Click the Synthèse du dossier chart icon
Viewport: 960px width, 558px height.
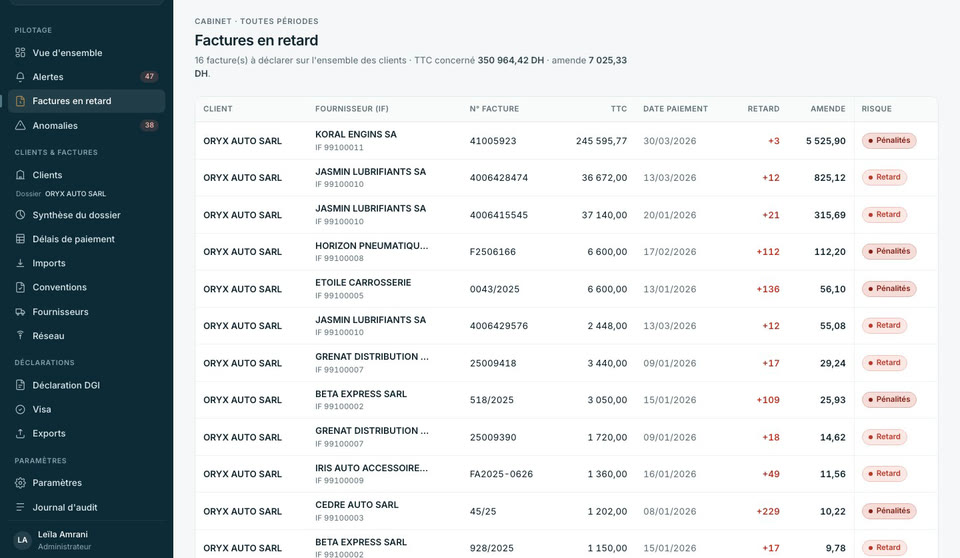click(20, 215)
